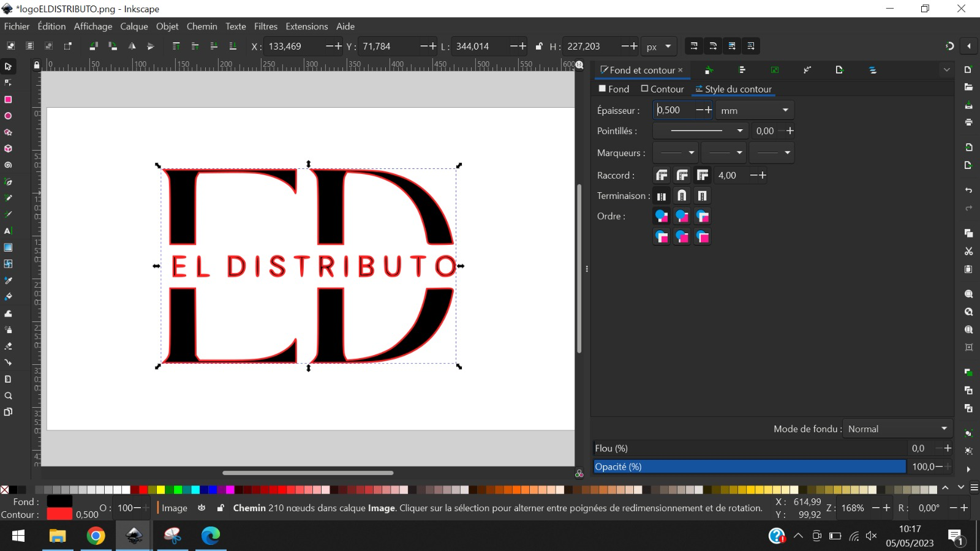This screenshot has height=551, width=980.
Task: Select the Color picker dropper tool
Action: [8, 280]
